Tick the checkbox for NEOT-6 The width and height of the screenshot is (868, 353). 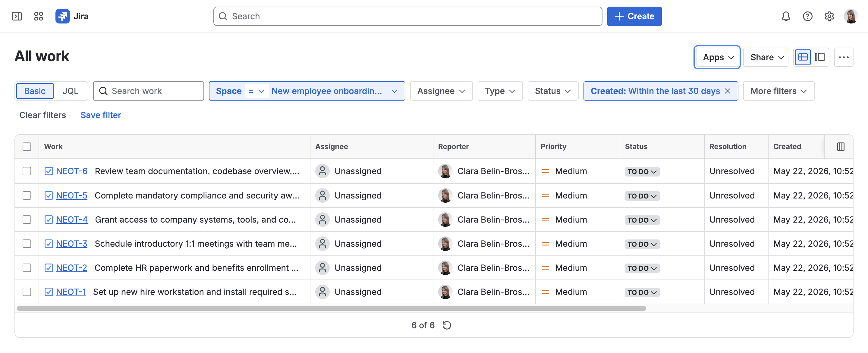click(27, 171)
